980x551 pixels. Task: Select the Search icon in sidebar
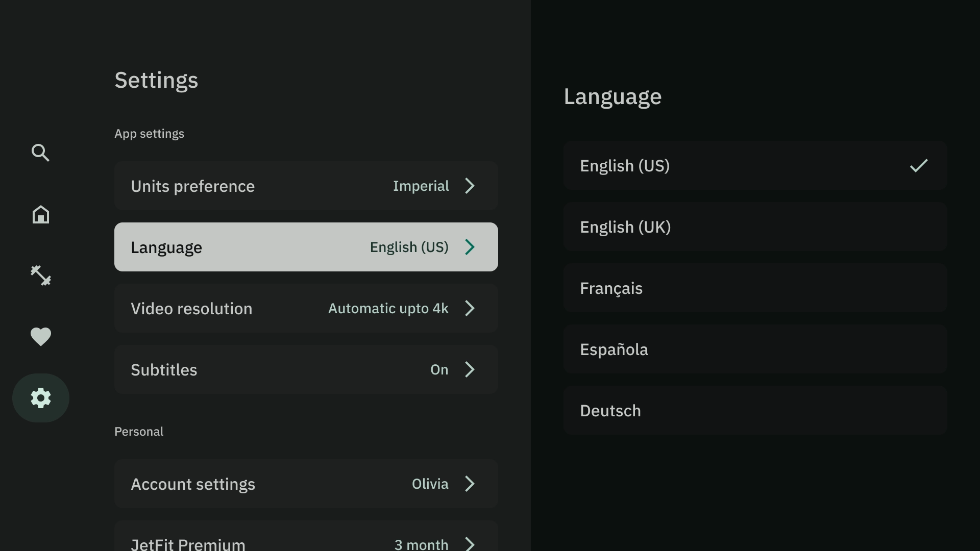pos(40,153)
